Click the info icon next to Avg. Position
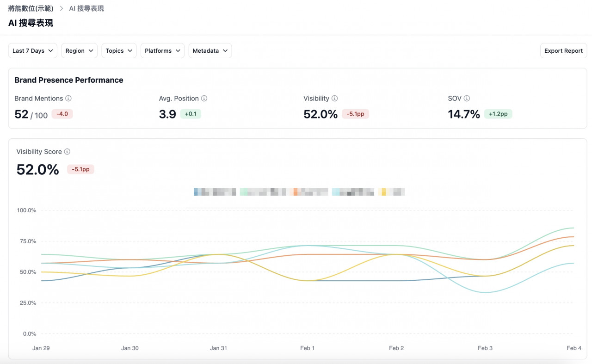Image resolution: width=592 pixels, height=364 pixels. point(204,99)
